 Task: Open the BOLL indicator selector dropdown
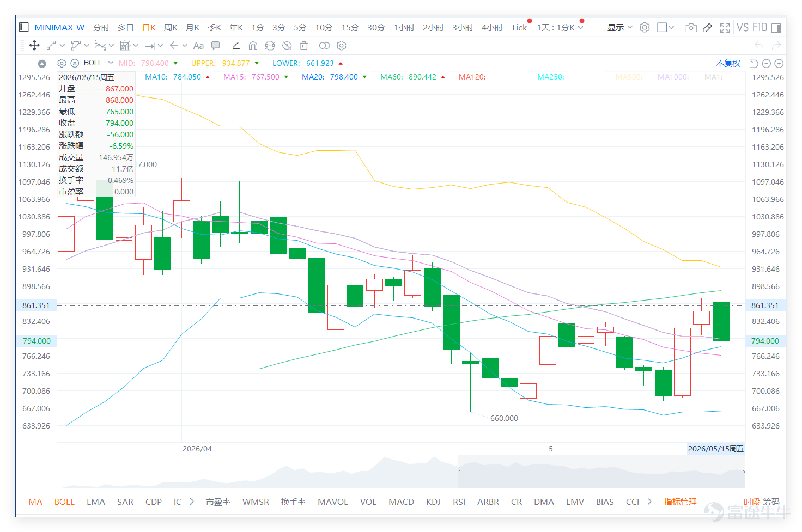tap(111, 63)
